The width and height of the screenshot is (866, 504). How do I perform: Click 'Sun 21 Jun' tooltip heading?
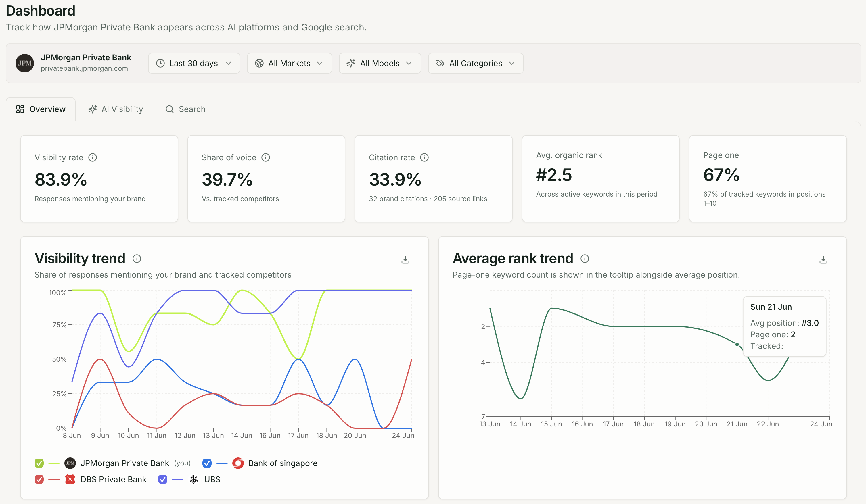click(x=771, y=307)
